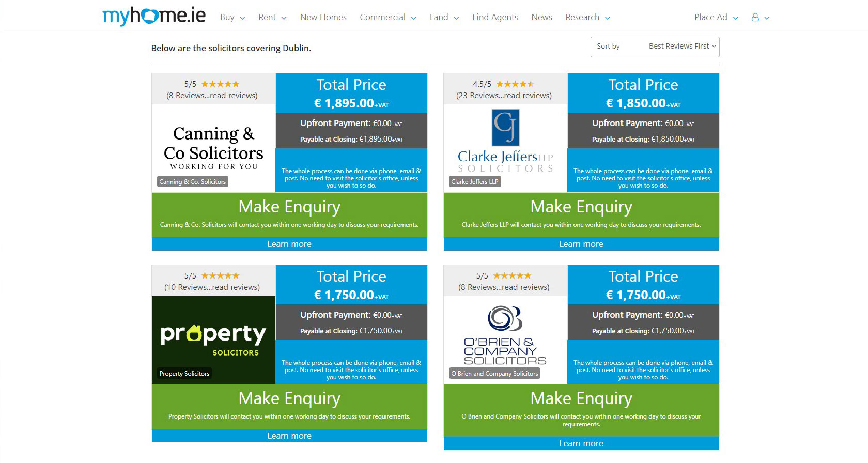868x463 pixels.
Task: Open the Sort by Best Reviews First dropdown
Action: click(x=655, y=47)
